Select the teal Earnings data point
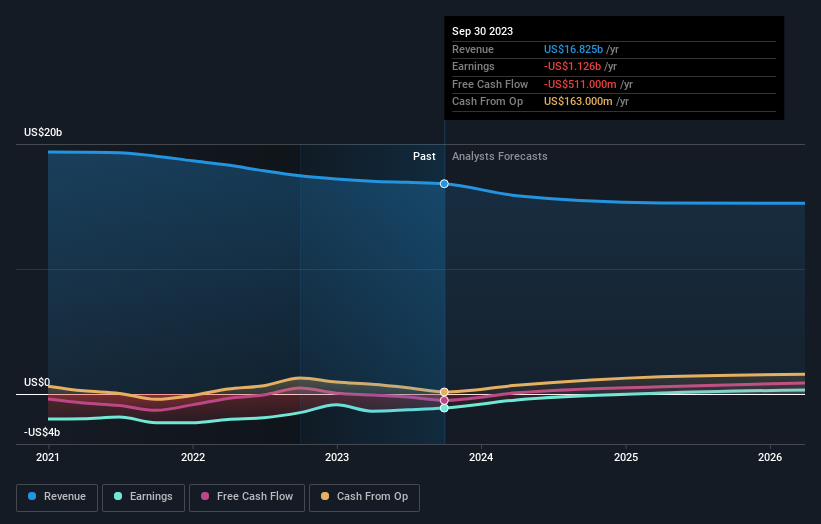This screenshot has width=821, height=524. 444,408
